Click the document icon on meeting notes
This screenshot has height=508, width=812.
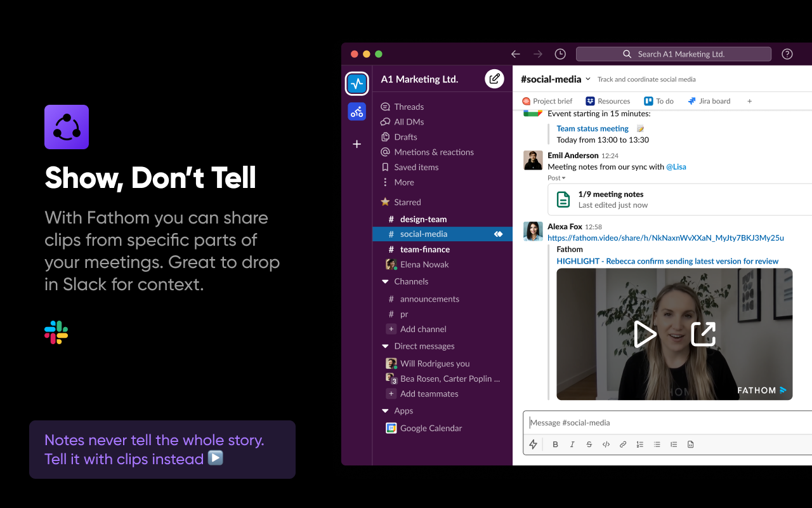tap(563, 199)
